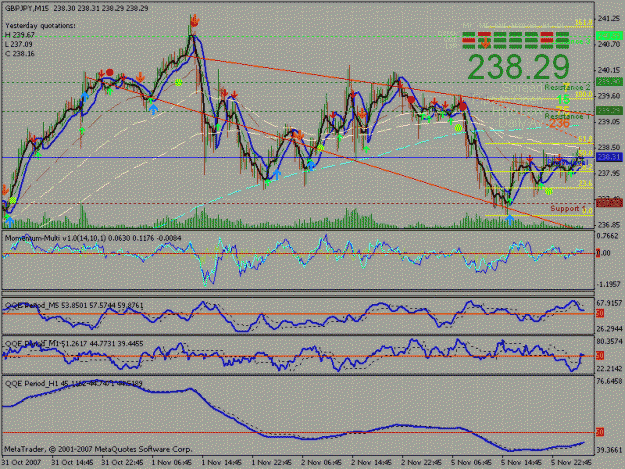Click the 237.95 price axis label
The width and height of the screenshot is (625, 469).
point(609,173)
